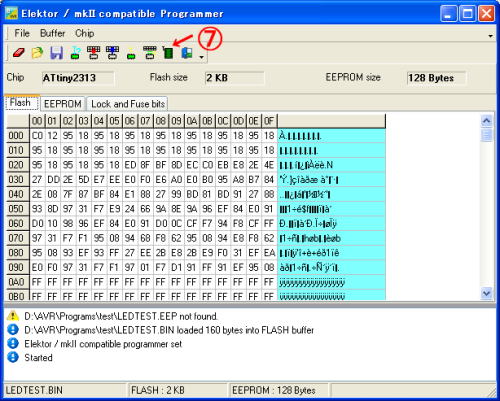
Task: Select the 7F cell in row 040
Action: coord(68,194)
